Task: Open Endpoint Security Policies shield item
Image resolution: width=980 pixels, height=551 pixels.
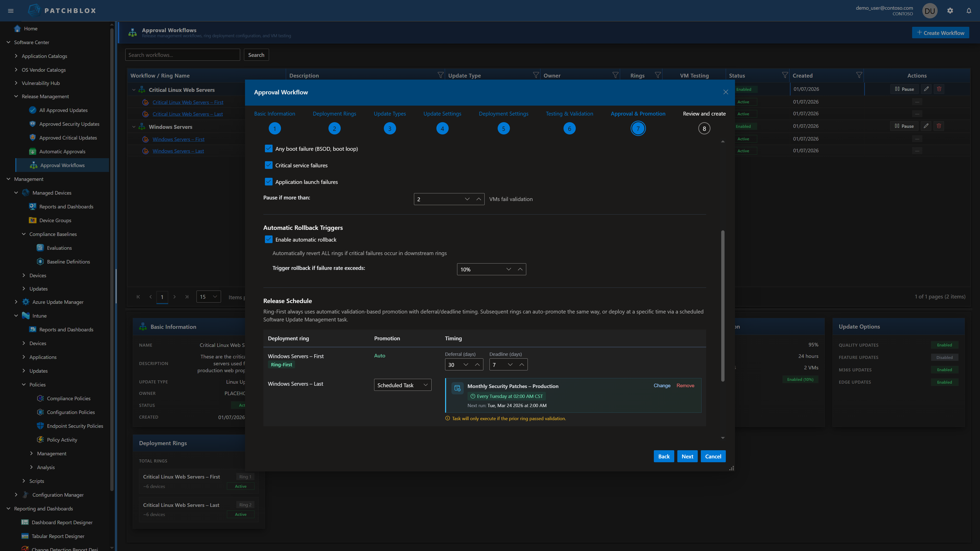Action: coord(75,426)
